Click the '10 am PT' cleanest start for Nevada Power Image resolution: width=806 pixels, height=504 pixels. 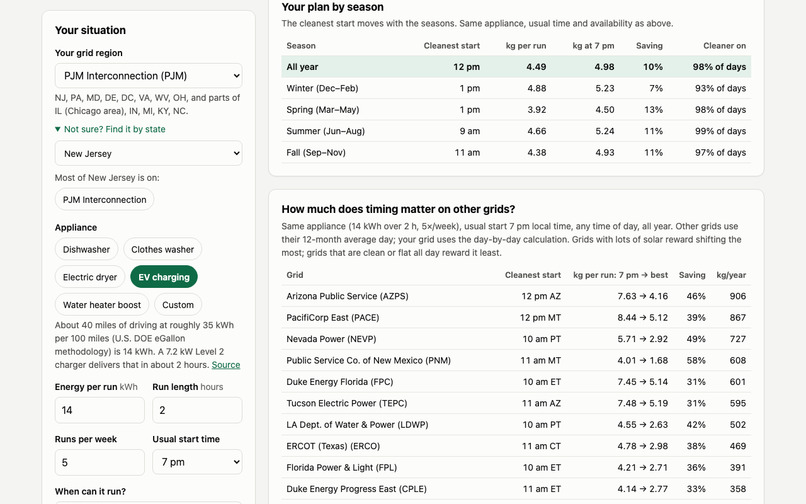pos(542,339)
